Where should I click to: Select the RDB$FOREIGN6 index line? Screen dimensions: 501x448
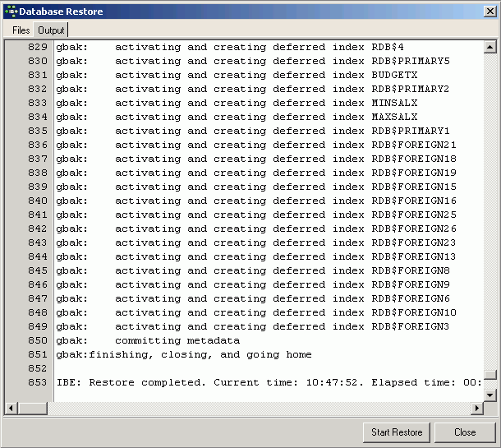(x=253, y=298)
